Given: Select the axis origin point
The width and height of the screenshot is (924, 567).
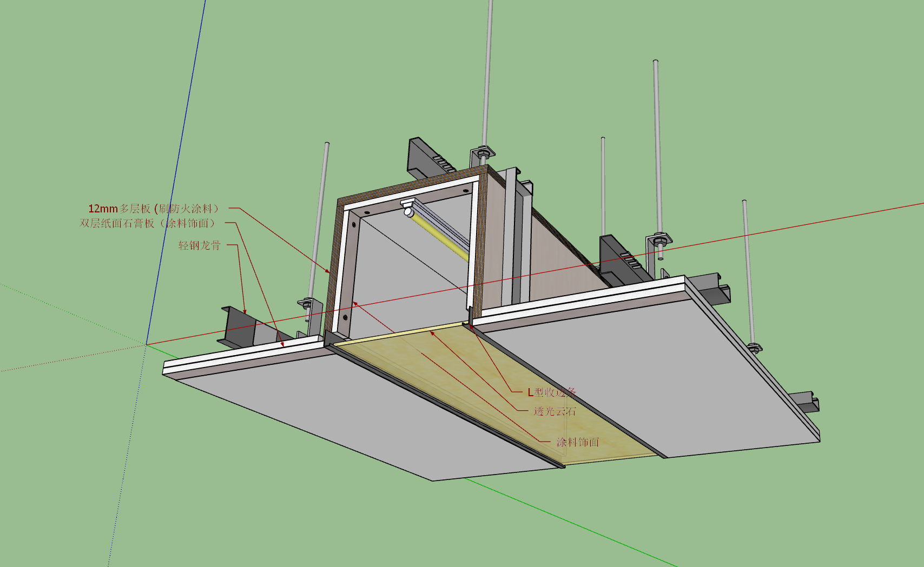Looking at the screenshot, I should (x=146, y=344).
